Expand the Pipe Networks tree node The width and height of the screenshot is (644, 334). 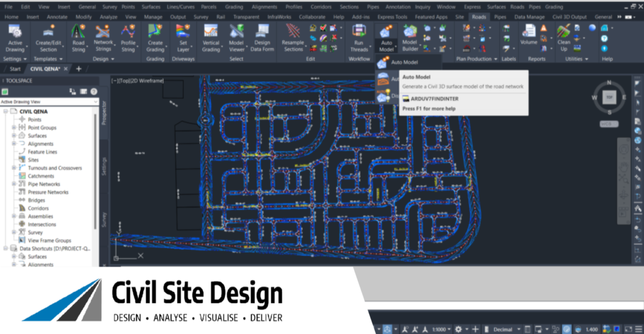click(x=14, y=184)
